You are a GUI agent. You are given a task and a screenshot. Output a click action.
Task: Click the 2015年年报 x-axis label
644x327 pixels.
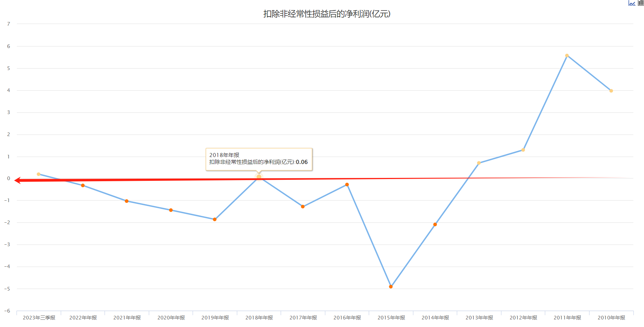coord(391,318)
